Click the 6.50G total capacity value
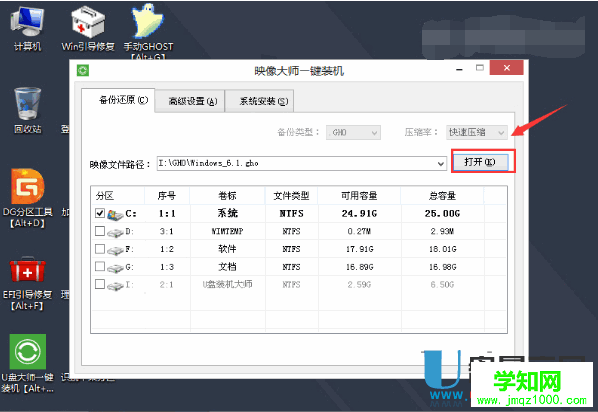 click(442, 285)
